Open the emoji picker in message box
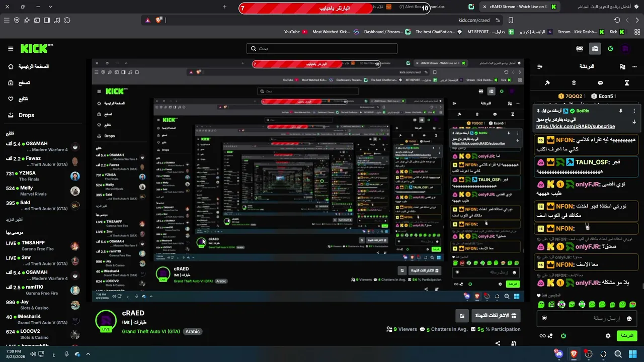644x362 pixels. [x=629, y=319]
